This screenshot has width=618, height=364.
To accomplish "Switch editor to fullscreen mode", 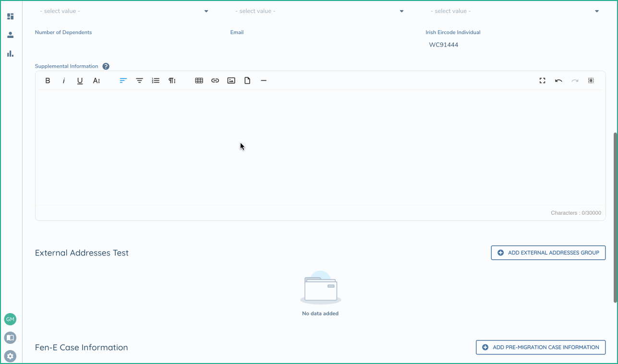I will point(542,81).
